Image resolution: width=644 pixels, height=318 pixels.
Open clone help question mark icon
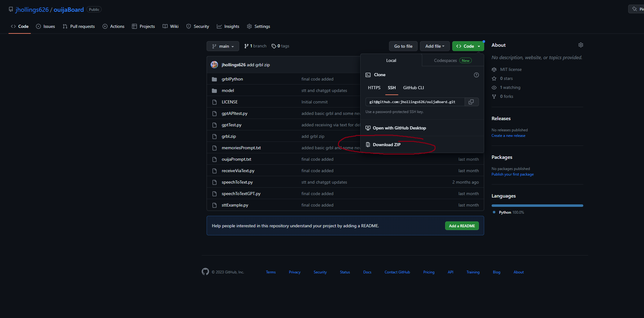pyautogui.click(x=476, y=75)
